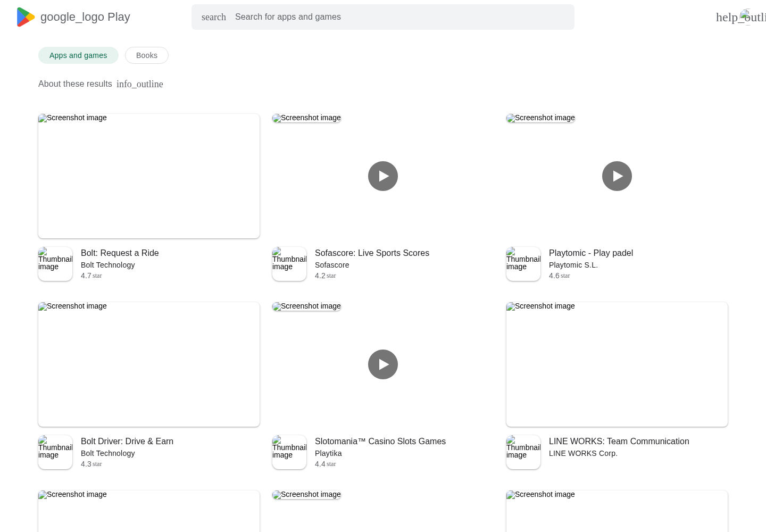Screen dimensions: 766x532
Task: Click the LINE WORKS Corp. developer name
Action: pos(583,453)
